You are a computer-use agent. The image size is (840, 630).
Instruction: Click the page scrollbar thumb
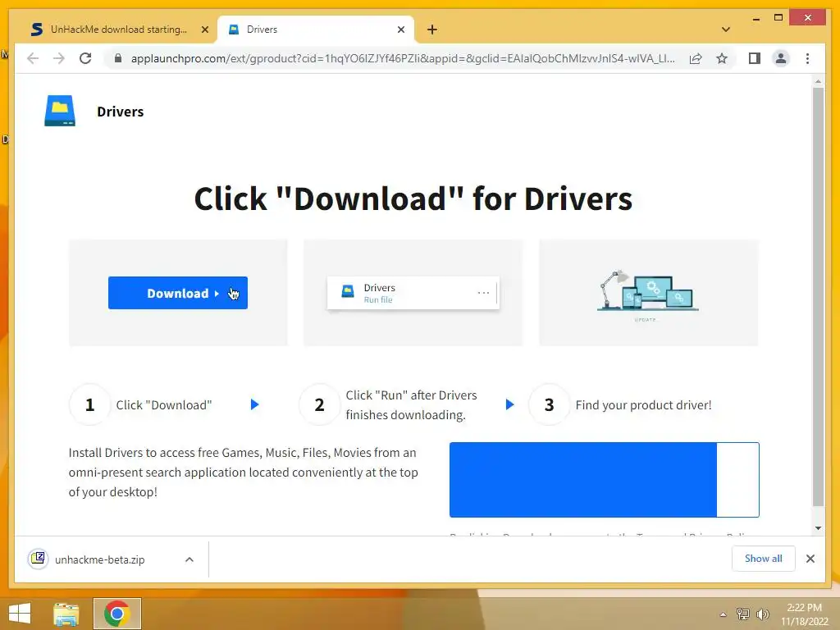(818, 297)
